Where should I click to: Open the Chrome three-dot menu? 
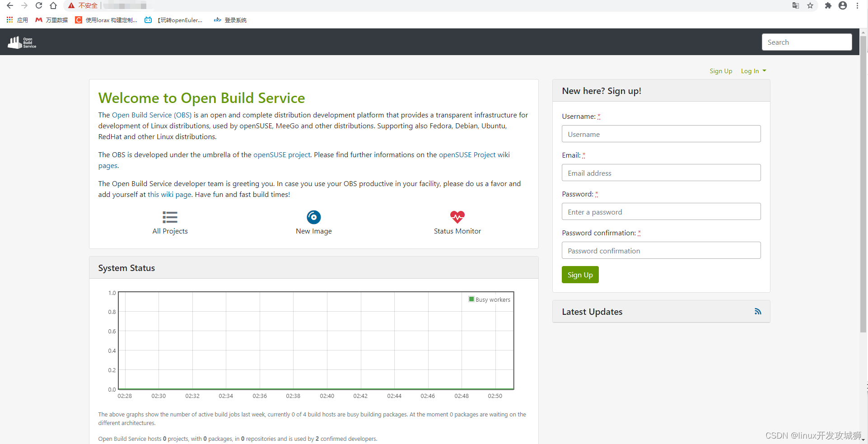coord(857,5)
